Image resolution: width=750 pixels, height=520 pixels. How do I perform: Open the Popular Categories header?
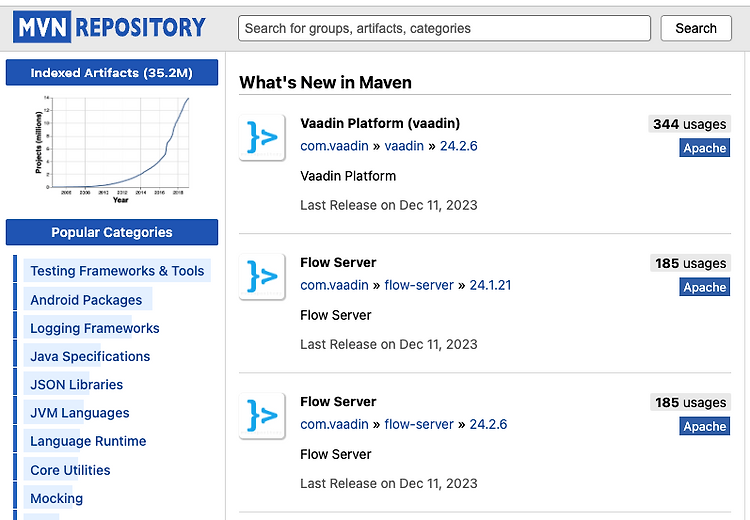[112, 232]
